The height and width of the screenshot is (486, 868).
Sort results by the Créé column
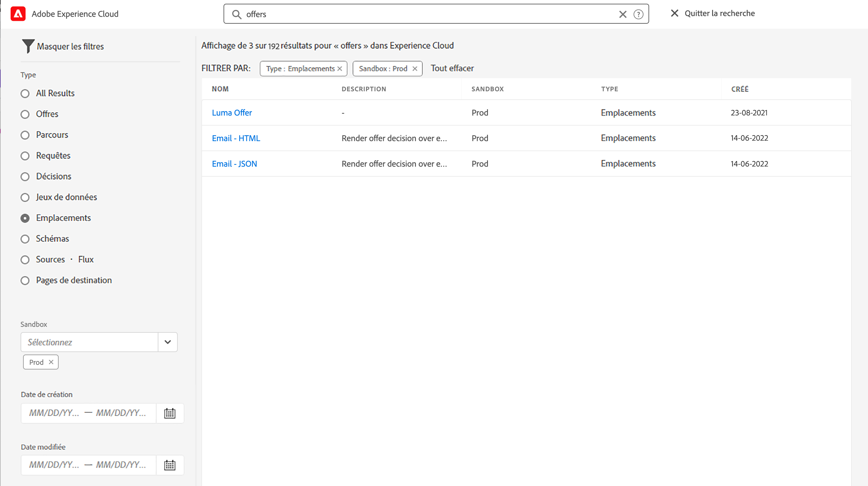740,89
